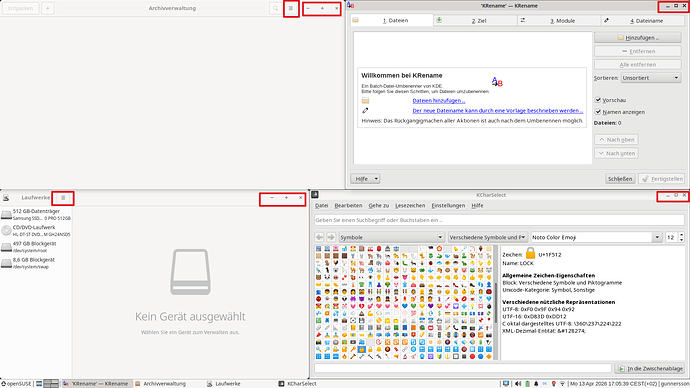Click the Hinzufügen button in KRename

pyautogui.click(x=638, y=37)
